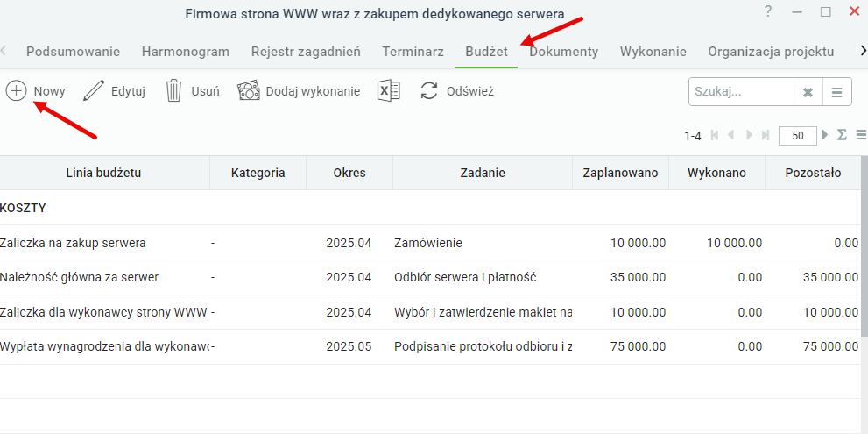The height and width of the screenshot is (434, 868).
Task: Sort by the Kategoria column header
Action: coord(258,173)
